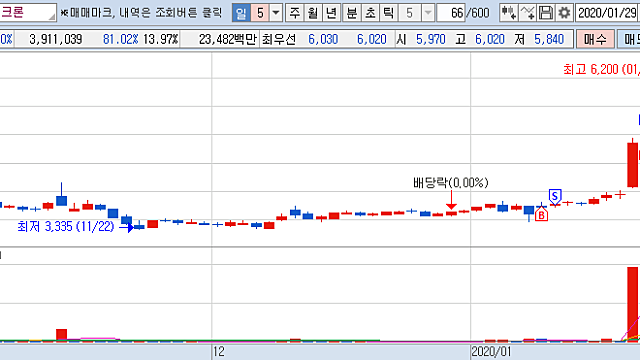Select the daily (일) chart period

[241, 13]
